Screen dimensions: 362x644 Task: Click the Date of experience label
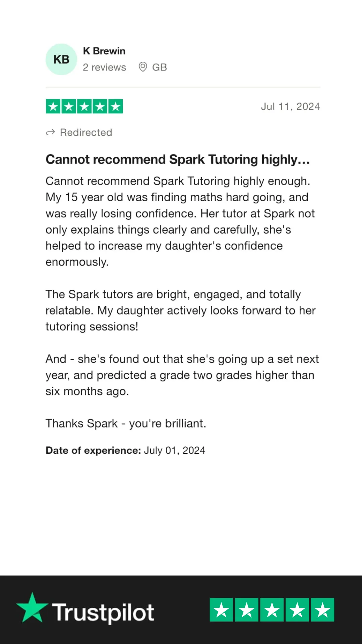94,450
